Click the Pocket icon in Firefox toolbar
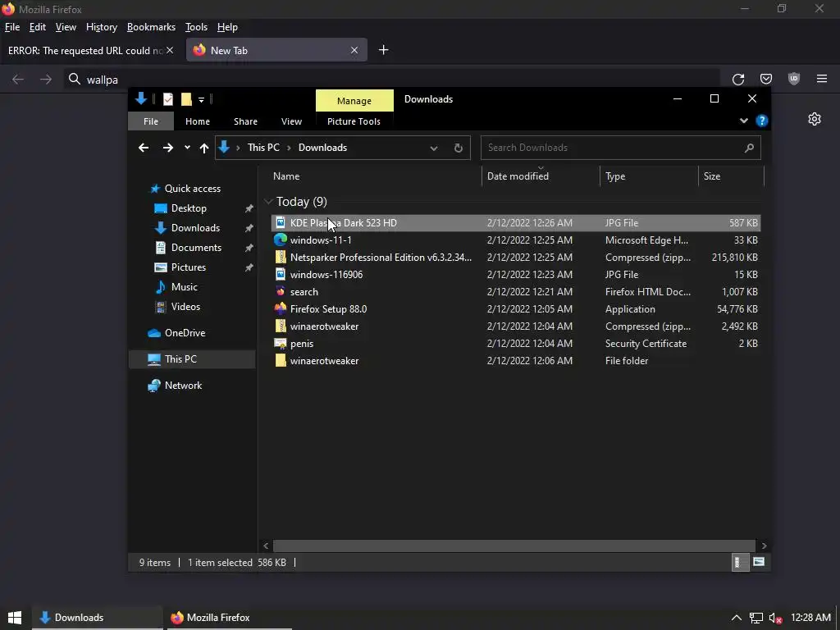Viewport: 840px width, 630px height. (x=766, y=80)
